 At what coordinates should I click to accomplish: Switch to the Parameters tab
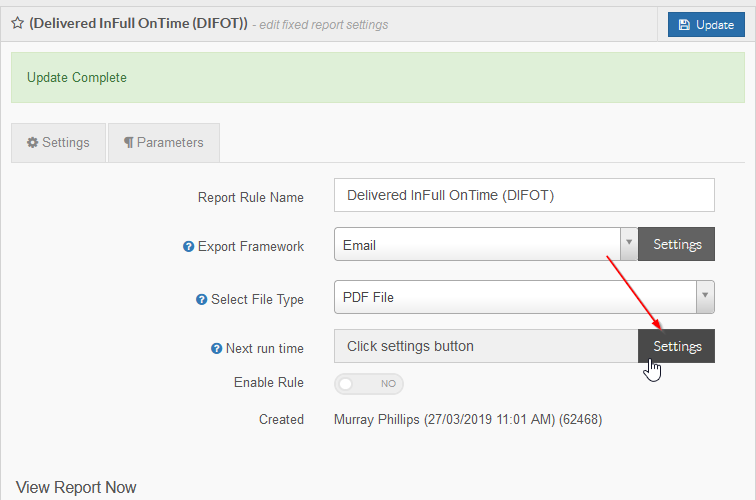164,143
